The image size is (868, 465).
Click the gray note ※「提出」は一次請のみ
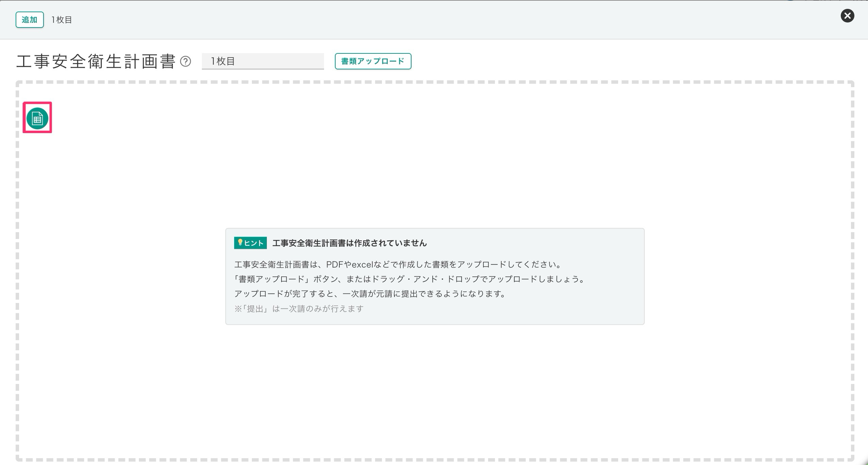click(x=299, y=309)
